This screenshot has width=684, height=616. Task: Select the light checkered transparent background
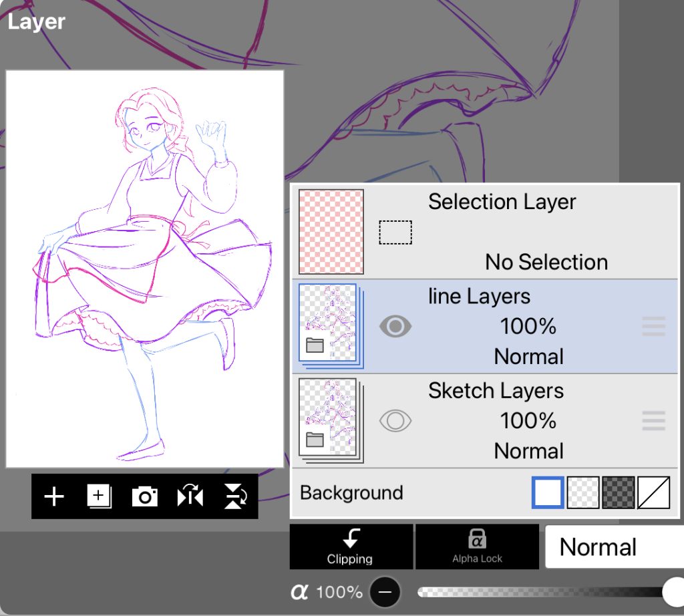582,493
